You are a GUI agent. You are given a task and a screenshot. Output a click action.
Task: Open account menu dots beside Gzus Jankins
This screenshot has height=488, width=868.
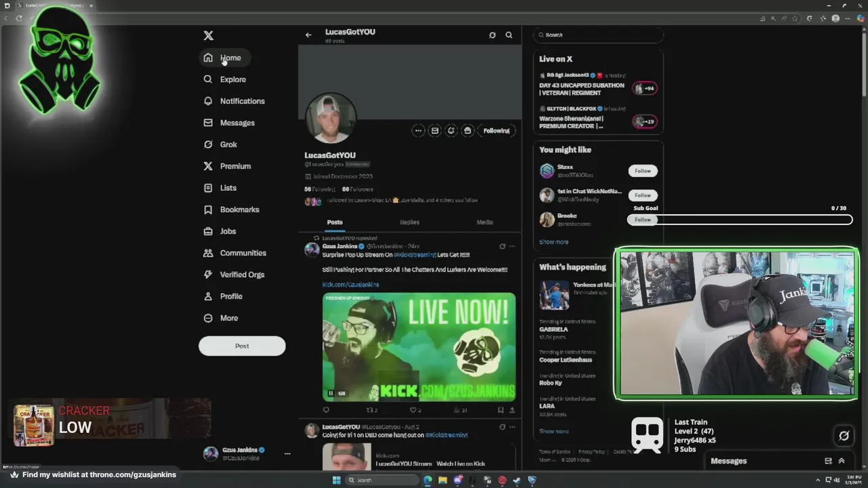287,453
